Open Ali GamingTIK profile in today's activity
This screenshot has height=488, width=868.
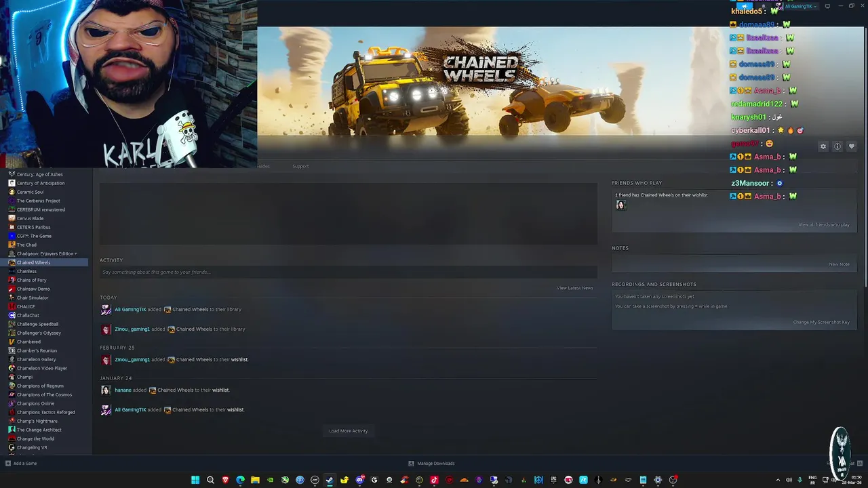130,310
